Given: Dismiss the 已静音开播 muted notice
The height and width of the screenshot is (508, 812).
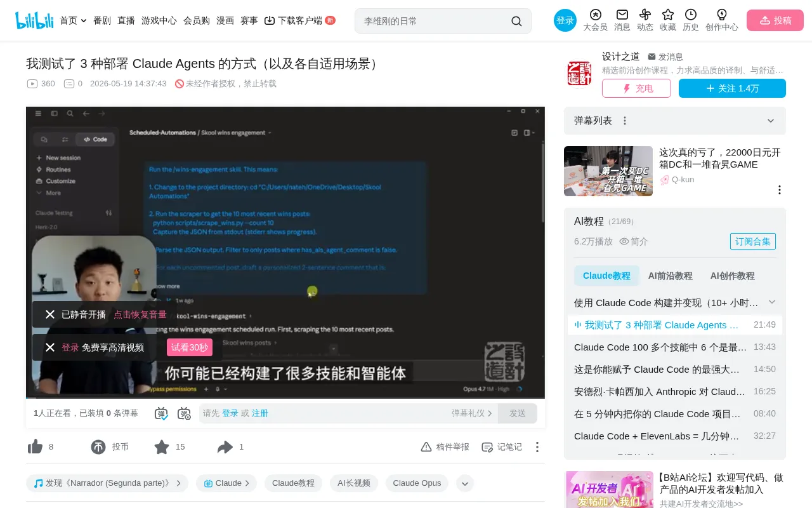Looking at the screenshot, I should (50, 314).
